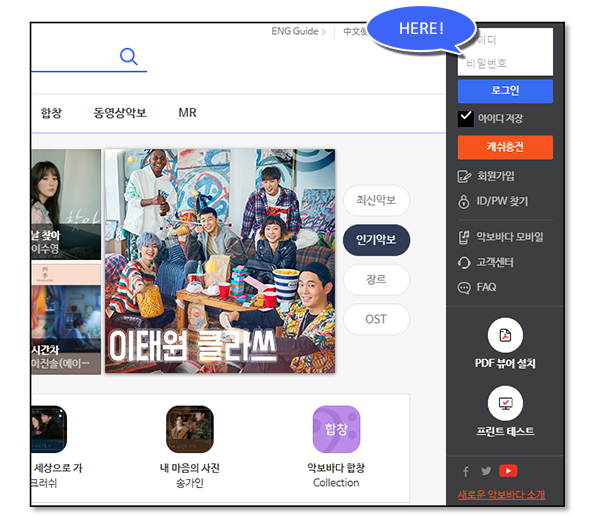600x517 pixels.
Task: Click the 프린트 테스트 label
Action: [505, 431]
